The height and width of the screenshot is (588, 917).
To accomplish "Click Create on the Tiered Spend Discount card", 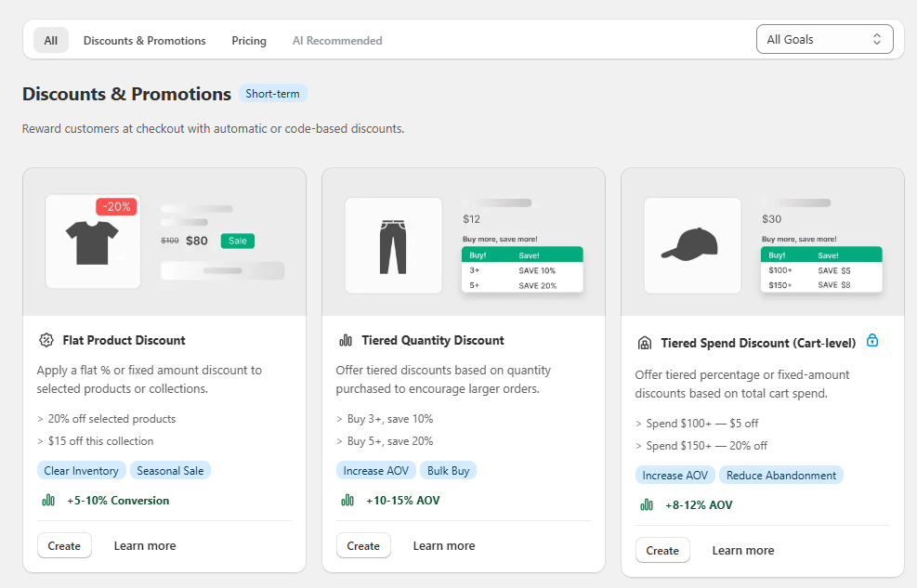I will click(x=662, y=550).
